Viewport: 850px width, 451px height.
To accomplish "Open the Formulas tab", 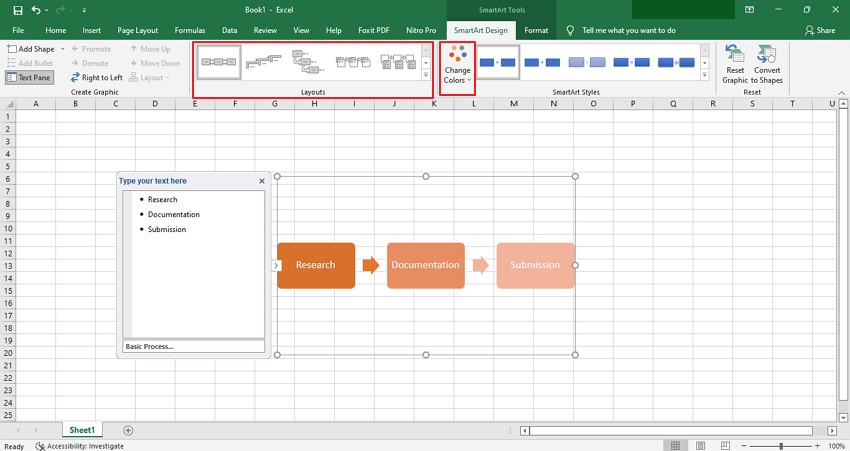I will [190, 30].
